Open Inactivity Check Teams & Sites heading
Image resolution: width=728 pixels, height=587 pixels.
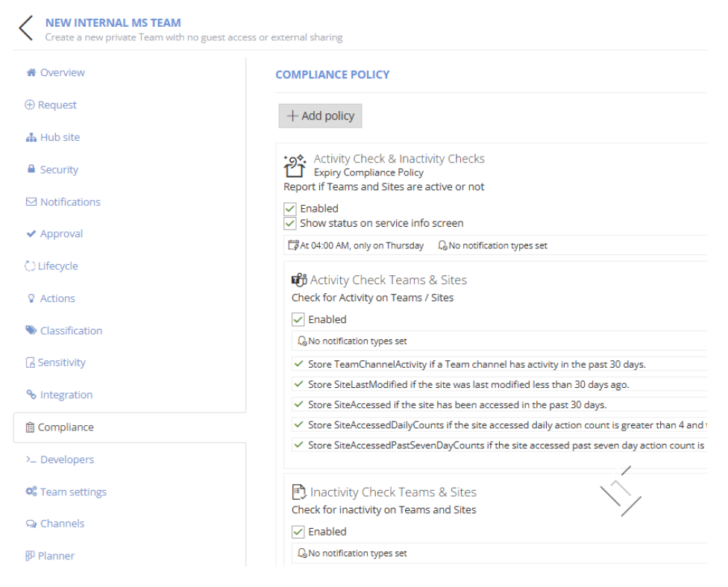click(393, 492)
